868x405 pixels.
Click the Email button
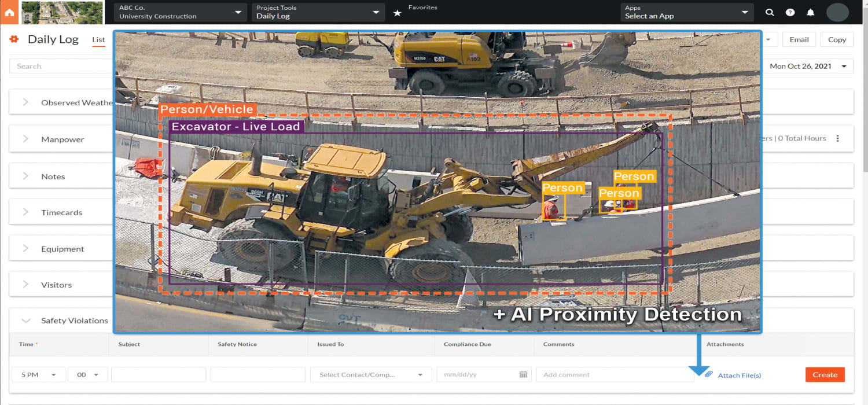(x=799, y=39)
